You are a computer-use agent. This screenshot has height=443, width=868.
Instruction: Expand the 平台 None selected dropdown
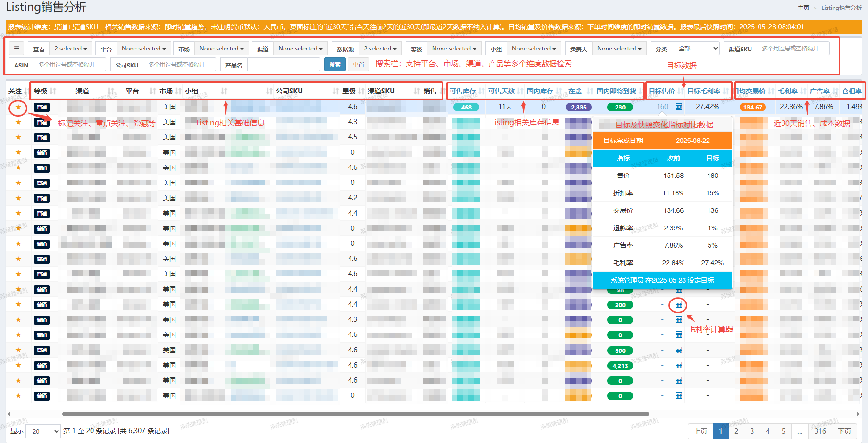(143, 49)
